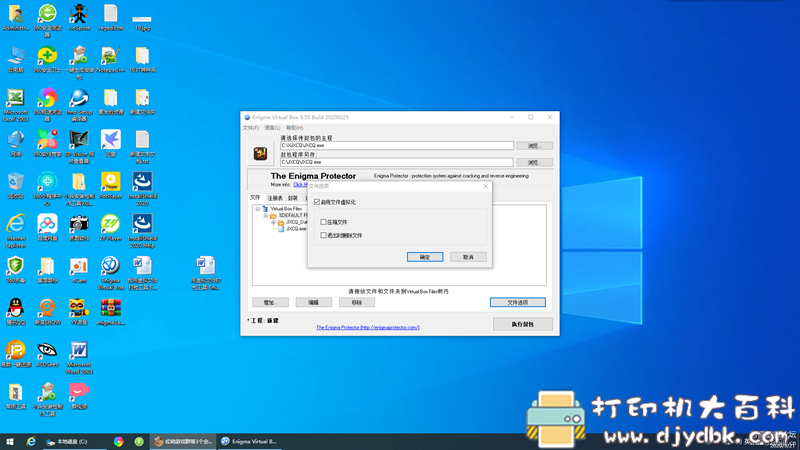Enable the 压缩文件 checkbox in file options dialog

tap(323, 222)
